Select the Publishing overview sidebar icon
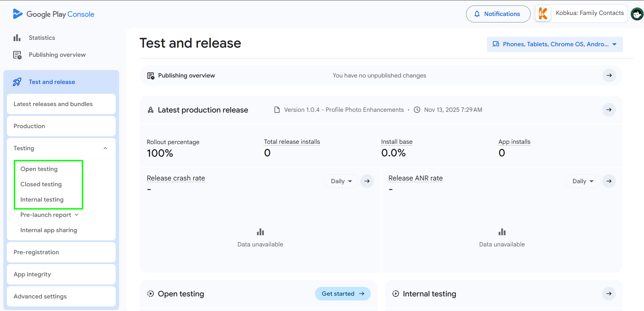644x311 pixels. (17, 54)
